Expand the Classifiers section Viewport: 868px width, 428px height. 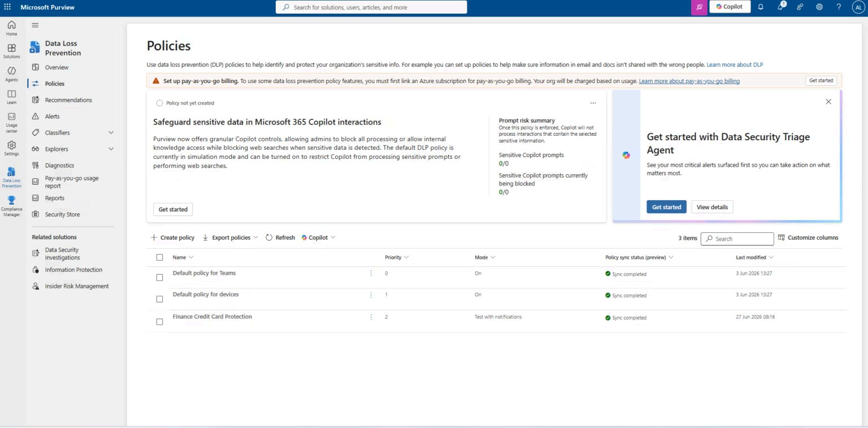click(111, 133)
